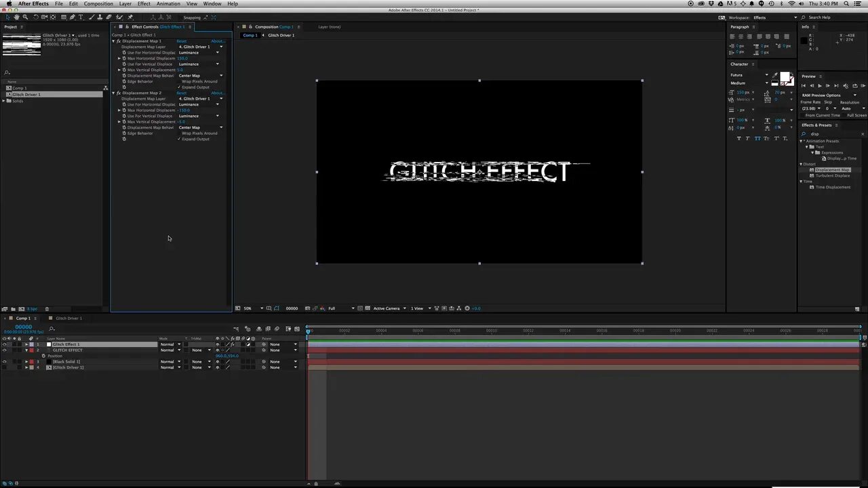868x488 pixels.
Task: Toggle Wrap Pixels Around under Displacement Map 2
Action: coord(179,134)
